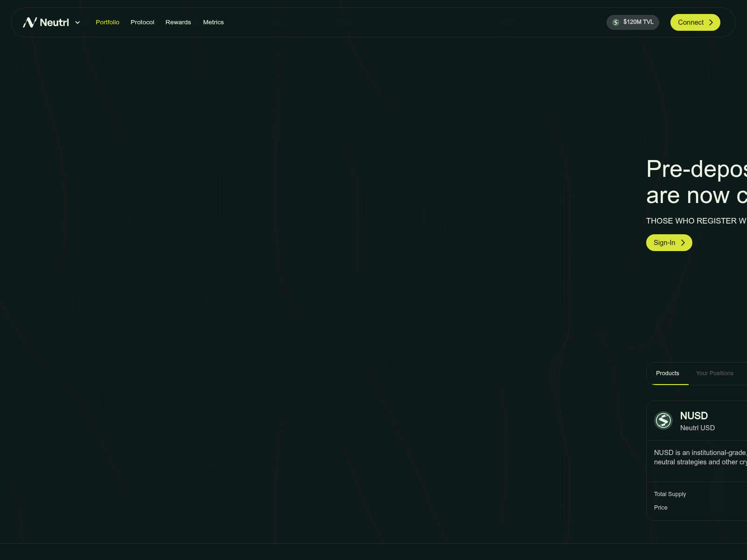The image size is (747, 560).
Task: Open the Protocol page from the navbar
Action: [x=142, y=22]
